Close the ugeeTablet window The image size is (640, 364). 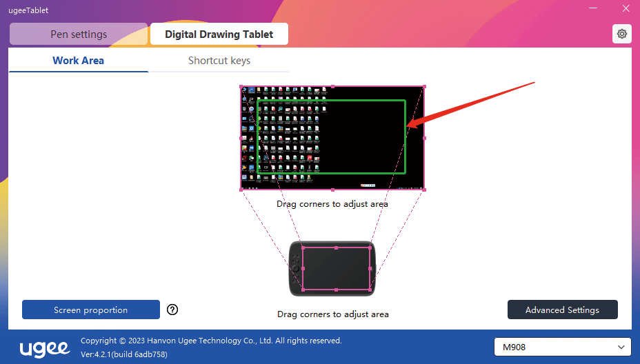[626, 8]
